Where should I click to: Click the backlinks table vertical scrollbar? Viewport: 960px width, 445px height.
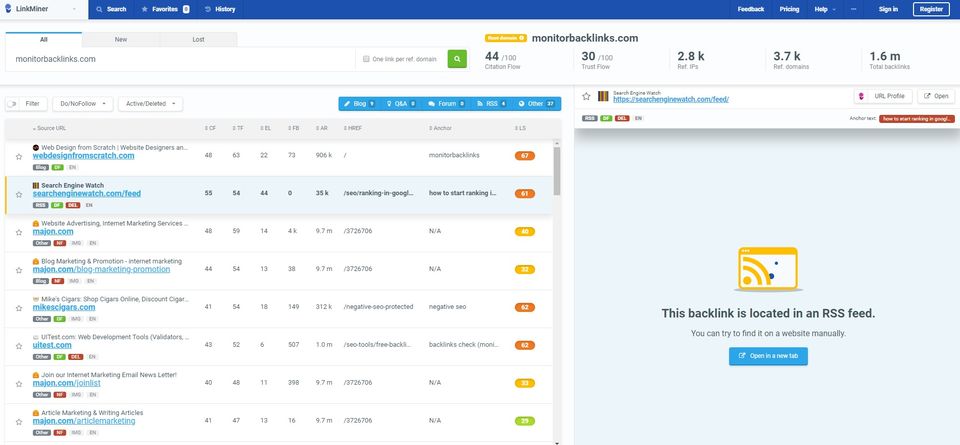[x=557, y=171]
